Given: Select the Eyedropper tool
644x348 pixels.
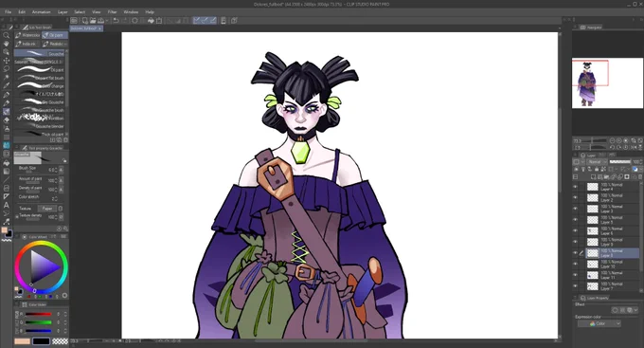Looking at the screenshot, I should pos(7,86).
